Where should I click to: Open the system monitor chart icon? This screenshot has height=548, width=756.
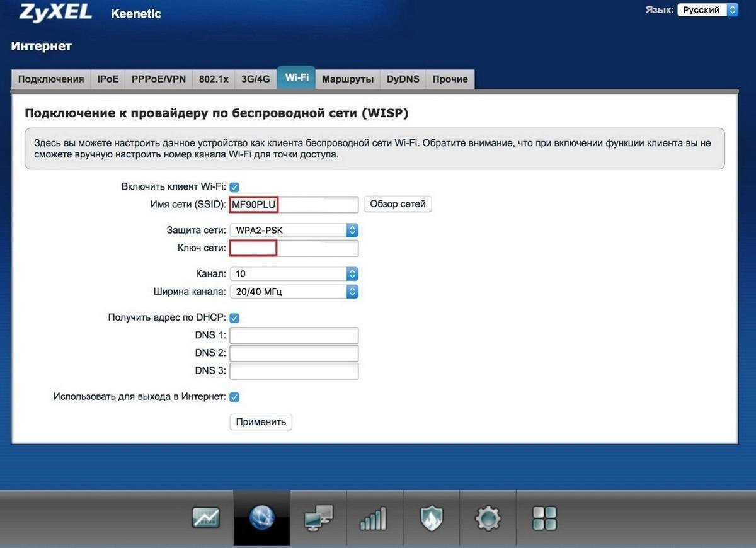click(205, 518)
